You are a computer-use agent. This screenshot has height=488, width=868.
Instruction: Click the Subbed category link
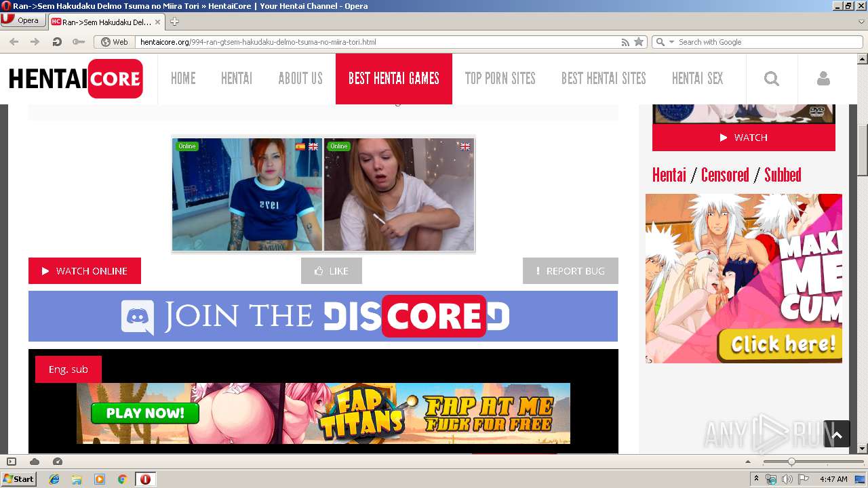(x=783, y=175)
